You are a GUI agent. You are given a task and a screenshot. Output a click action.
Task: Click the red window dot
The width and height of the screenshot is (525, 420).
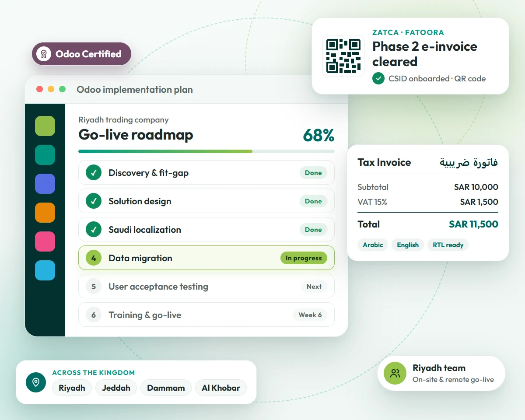[39, 89]
